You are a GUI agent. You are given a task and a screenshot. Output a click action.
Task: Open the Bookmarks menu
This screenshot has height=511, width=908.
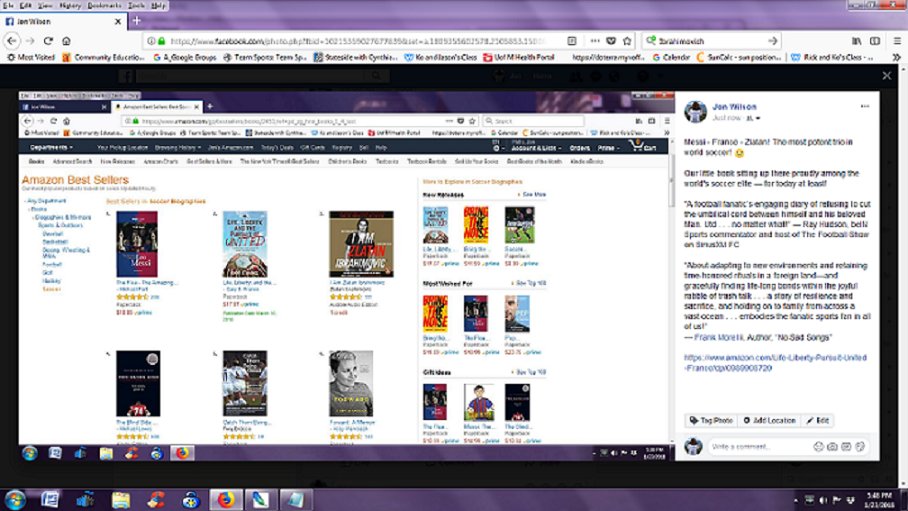coord(104,5)
